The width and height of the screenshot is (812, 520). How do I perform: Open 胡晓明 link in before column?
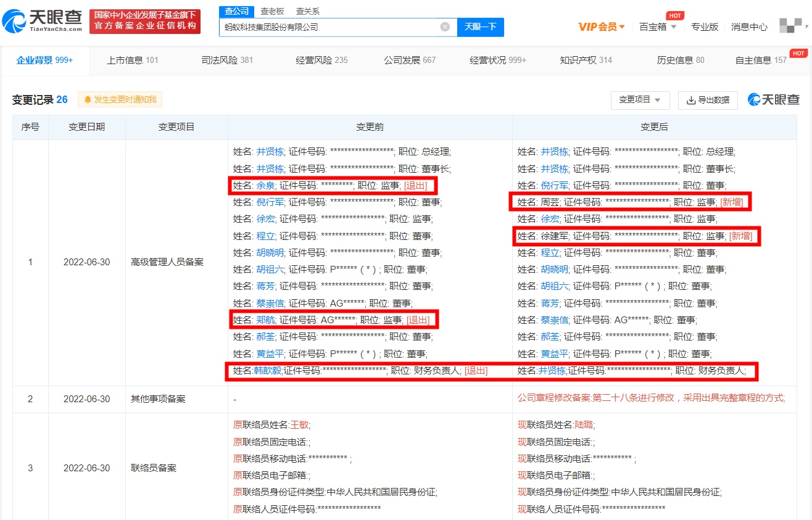coord(270,252)
